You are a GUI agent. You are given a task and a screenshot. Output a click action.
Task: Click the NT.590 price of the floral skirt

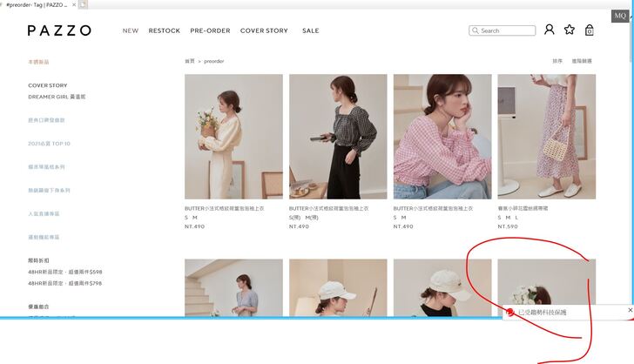(x=508, y=226)
